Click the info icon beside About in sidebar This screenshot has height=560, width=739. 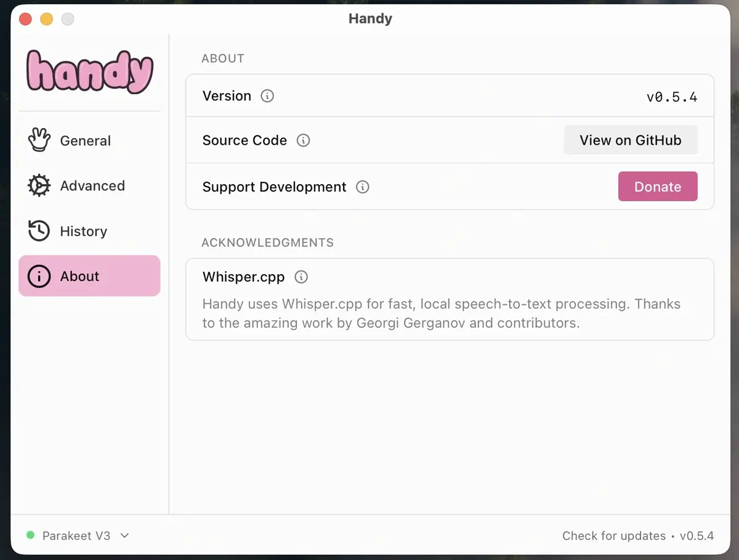pos(39,276)
